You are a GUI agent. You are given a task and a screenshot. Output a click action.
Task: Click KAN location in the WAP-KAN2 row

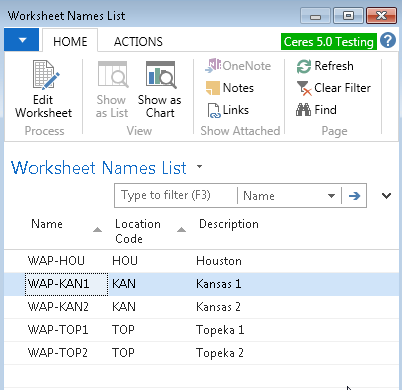124,307
